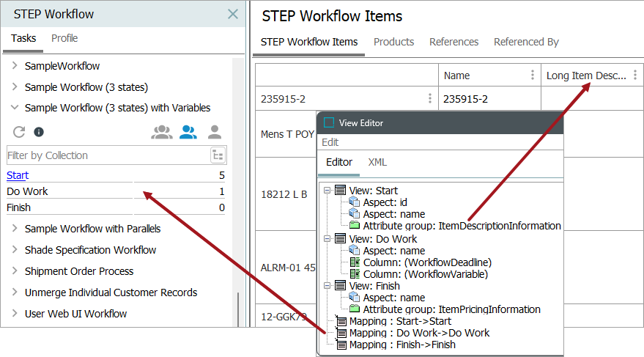644x357 pixels.
Task: Open the collection picker icon beside filter
Action: point(218,155)
